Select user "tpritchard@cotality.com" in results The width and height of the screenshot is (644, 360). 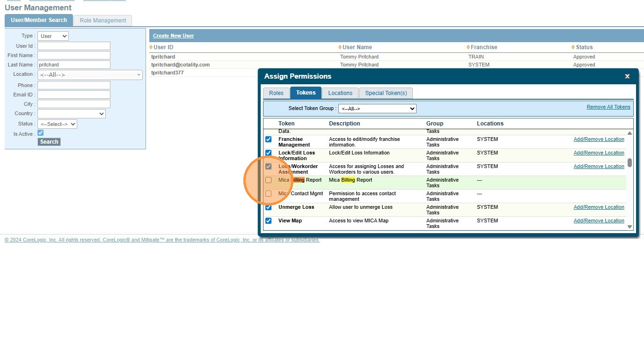point(180,65)
